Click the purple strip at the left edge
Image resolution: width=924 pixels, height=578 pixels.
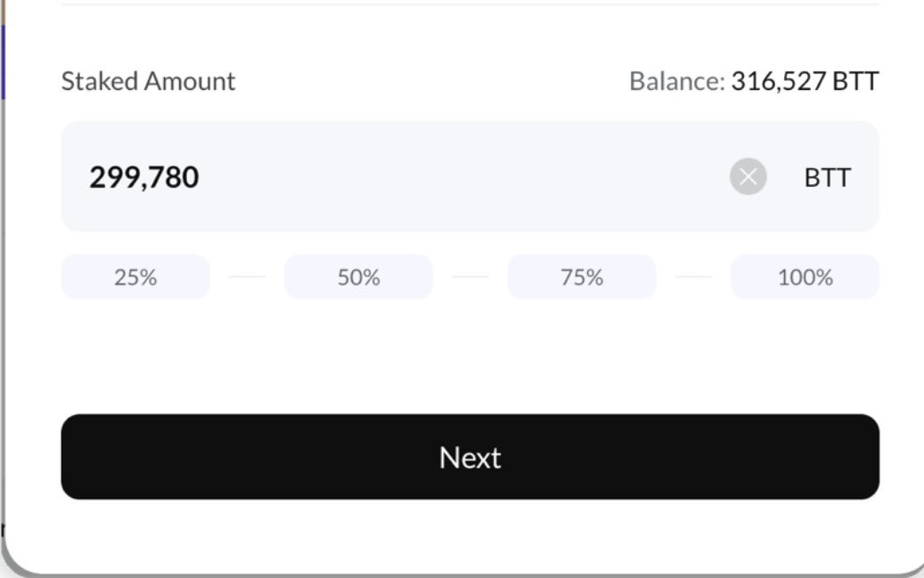(2, 62)
